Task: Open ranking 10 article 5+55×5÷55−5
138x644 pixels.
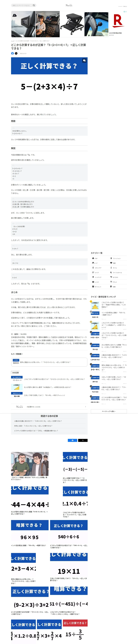Action: click(114, 399)
